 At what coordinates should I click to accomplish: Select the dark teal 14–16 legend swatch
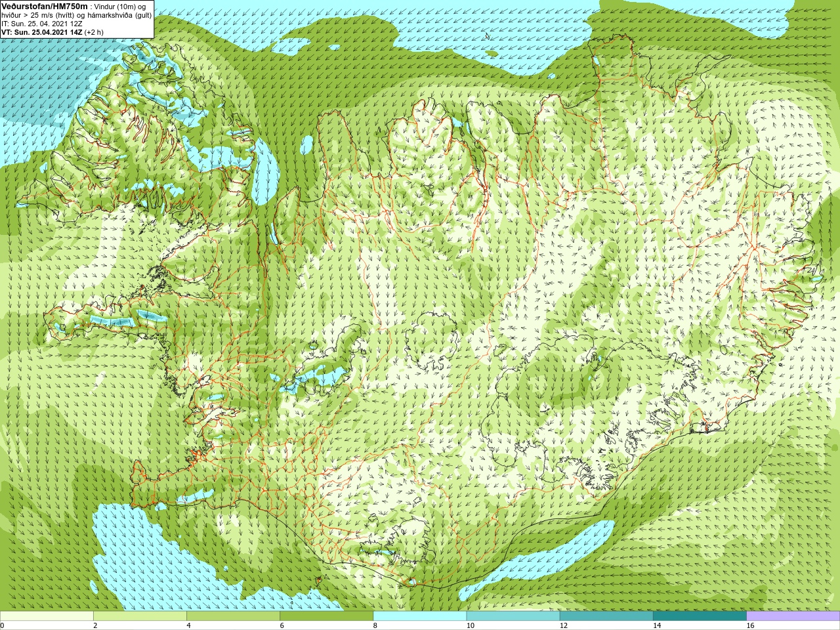(x=700, y=616)
